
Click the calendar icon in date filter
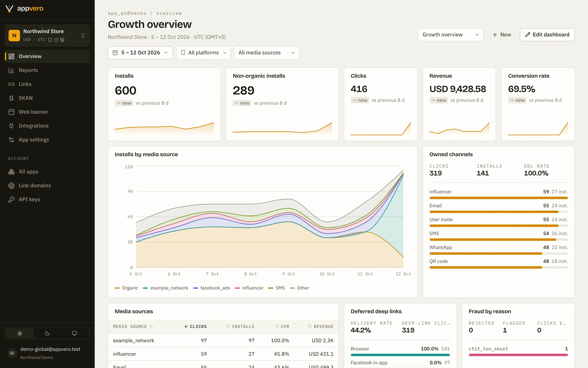tap(115, 53)
